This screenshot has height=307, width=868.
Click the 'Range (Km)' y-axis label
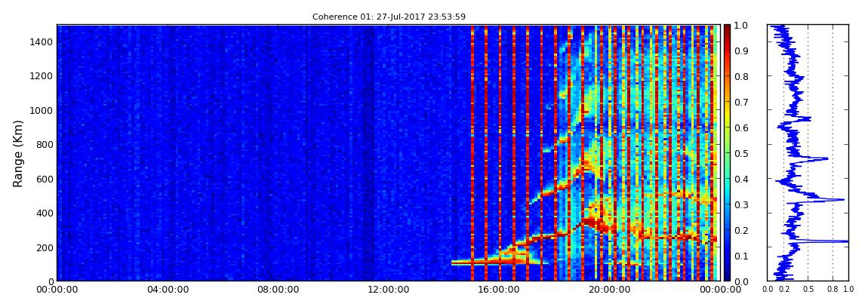[18, 153]
